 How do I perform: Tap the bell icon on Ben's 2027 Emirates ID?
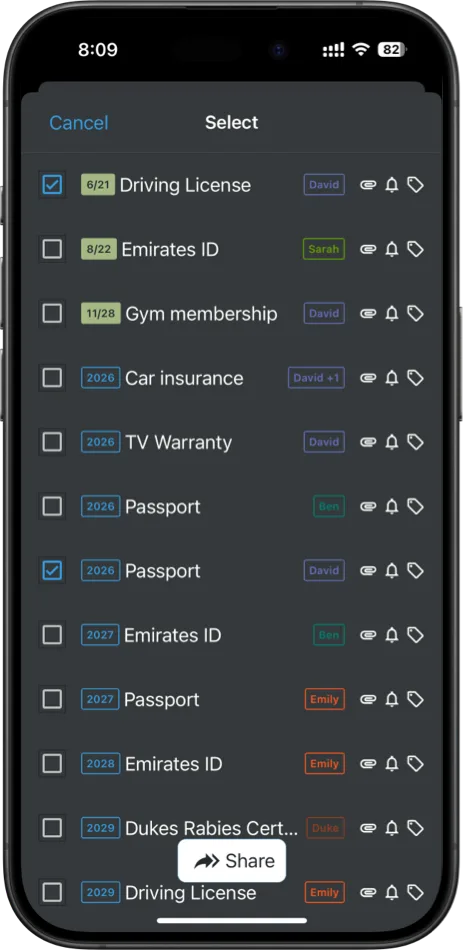click(x=392, y=635)
